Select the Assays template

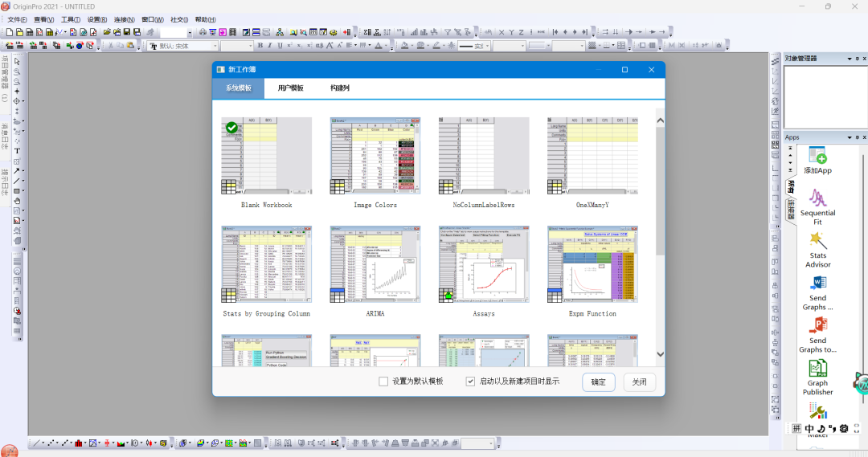(484, 264)
